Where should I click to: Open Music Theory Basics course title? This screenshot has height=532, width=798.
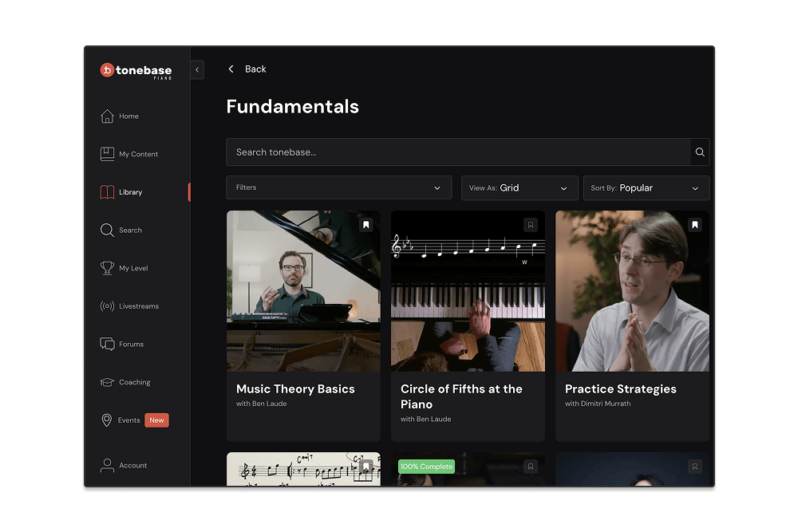point(295,389)
